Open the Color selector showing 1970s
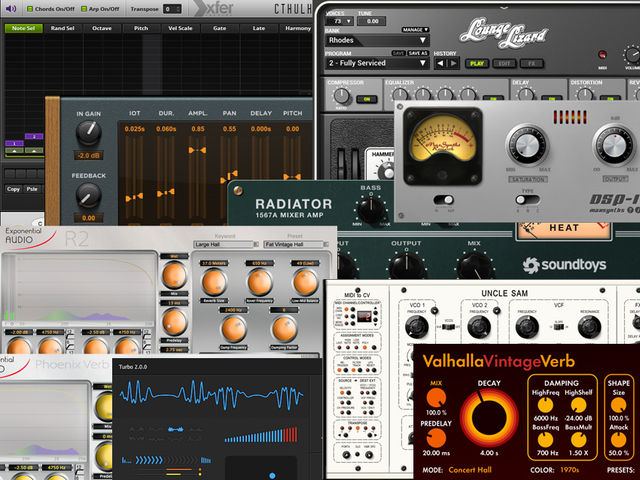The image size is (640, 480). (x=569, y=470)
